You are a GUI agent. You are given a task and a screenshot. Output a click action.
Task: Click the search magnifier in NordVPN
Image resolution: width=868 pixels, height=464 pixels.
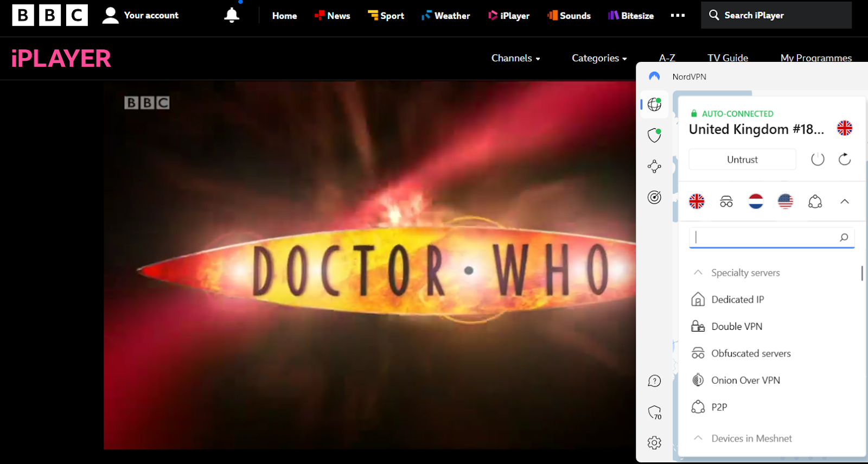point(844,237)
